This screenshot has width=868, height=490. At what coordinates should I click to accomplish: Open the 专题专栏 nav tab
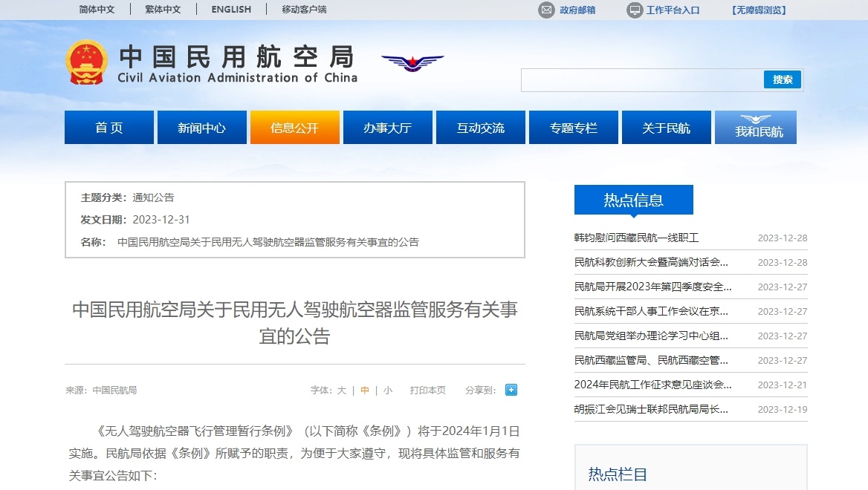(x=574, y=127)
